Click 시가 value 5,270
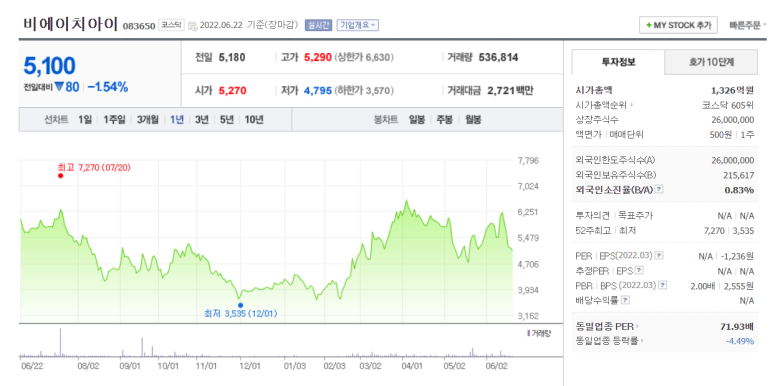 pyautogui.click(x=232, y=91)
